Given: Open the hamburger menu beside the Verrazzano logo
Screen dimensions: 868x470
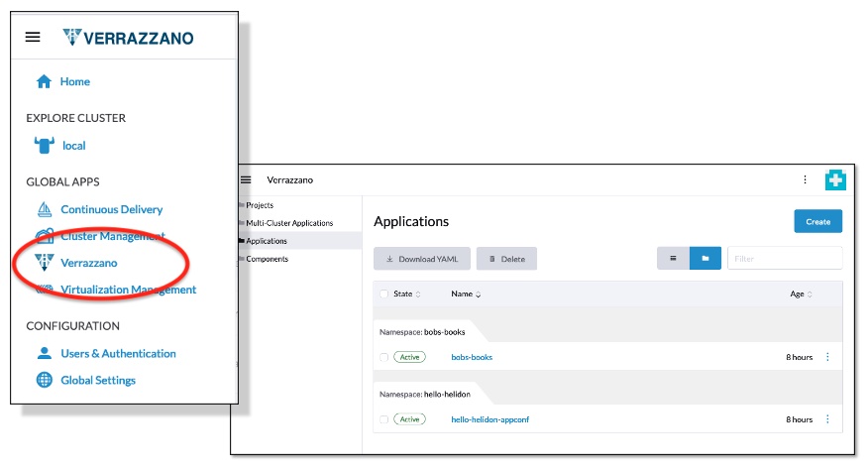Looking at the screenshot, I should click(33, 37).
